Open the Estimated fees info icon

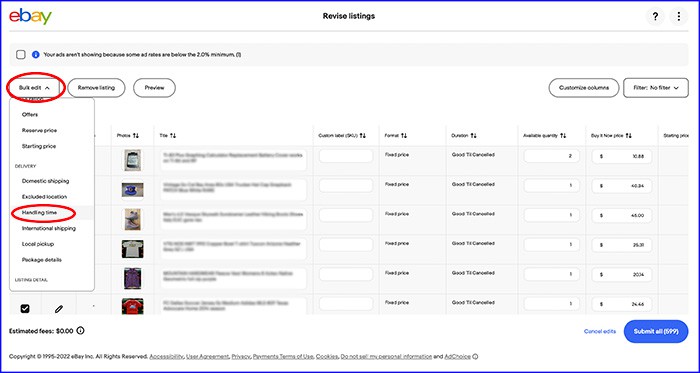coord(80,331)
